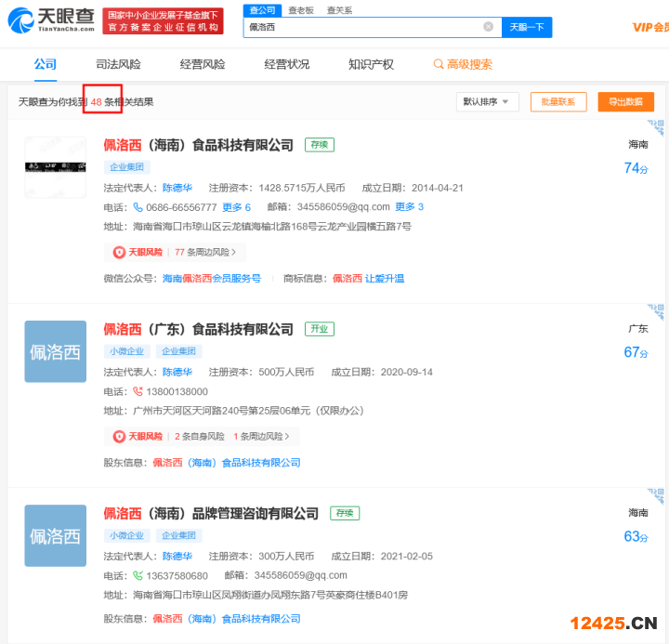This screenshot has width=669, height=644.
Task: Open the TianYanCha logo home link
Action: [51, 20]
